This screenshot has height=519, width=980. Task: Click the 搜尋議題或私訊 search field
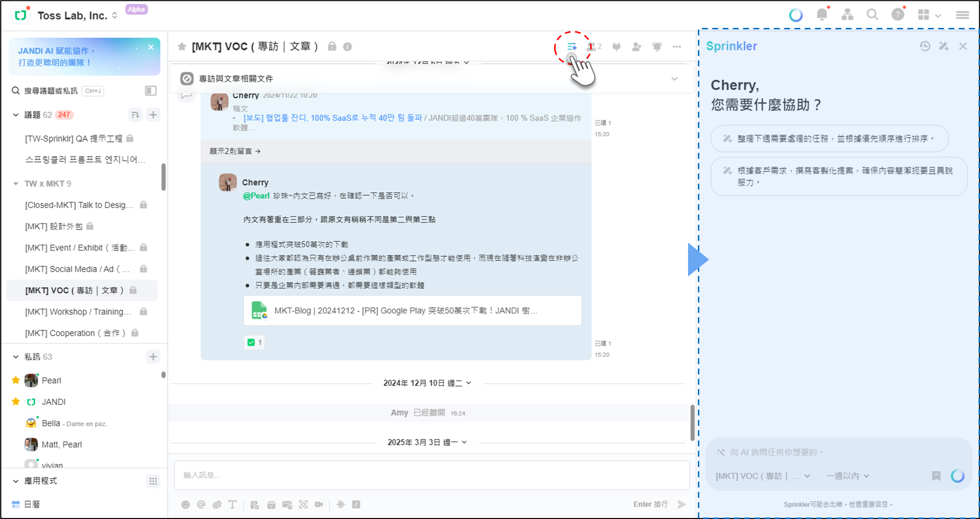coord(58,91)
